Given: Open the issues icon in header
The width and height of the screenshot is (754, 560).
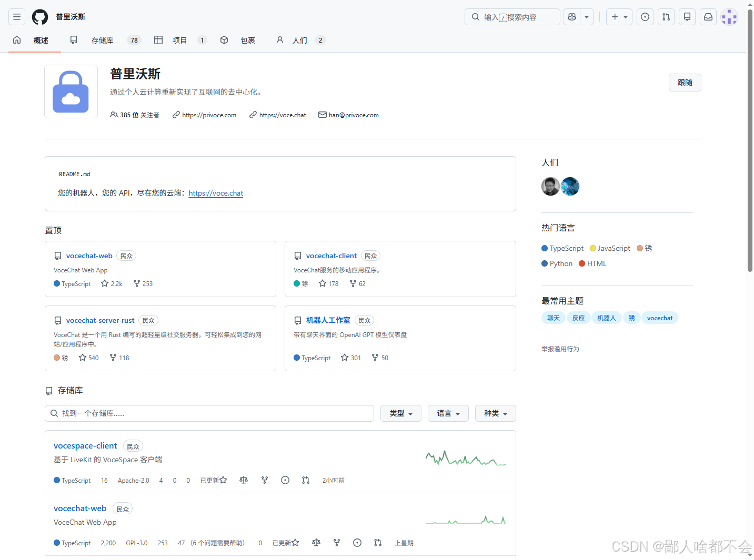Looking at the screenshot, I should point(645,17).
